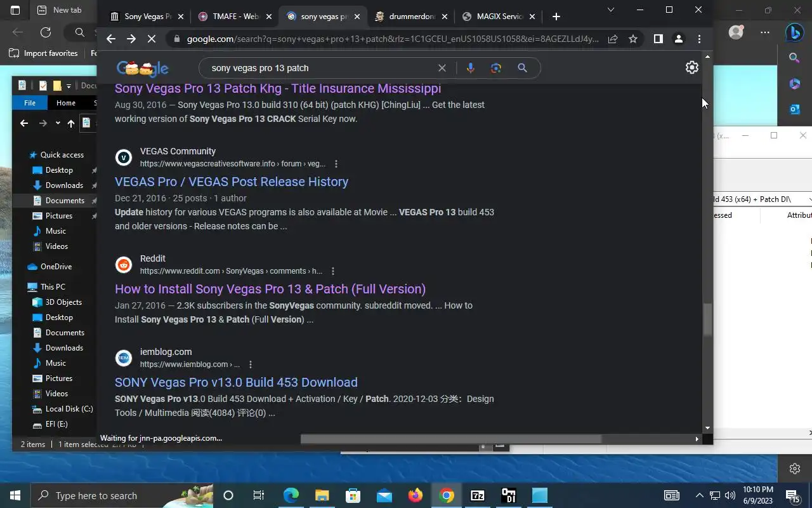
Task: Select Pictures under Quick access
Action: pos(58,216)
